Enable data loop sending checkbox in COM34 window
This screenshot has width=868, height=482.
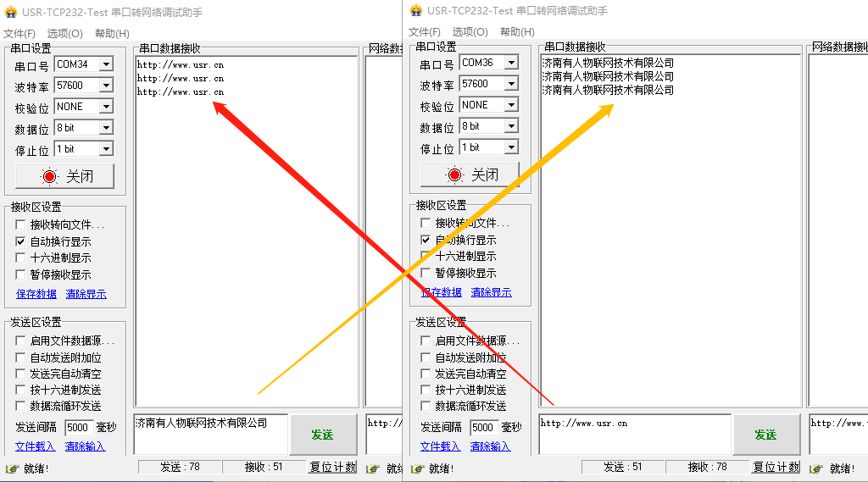coord(21,407)
